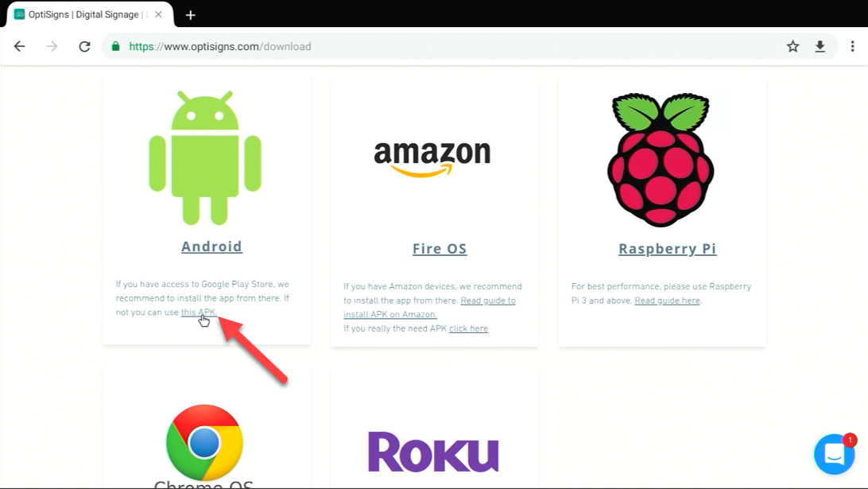868x489 pixels.
Task: Open the downloads arrow icon
Action: point(820,47)
